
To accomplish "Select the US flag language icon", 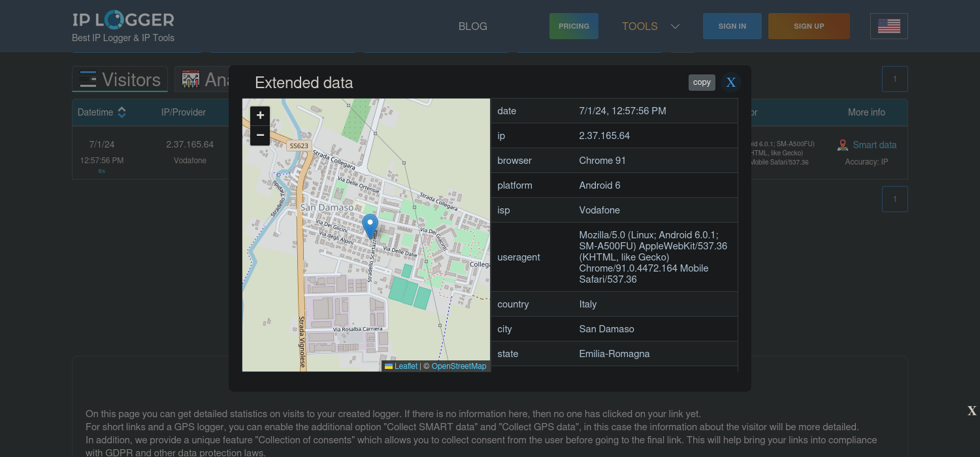I will pos(889,26).
